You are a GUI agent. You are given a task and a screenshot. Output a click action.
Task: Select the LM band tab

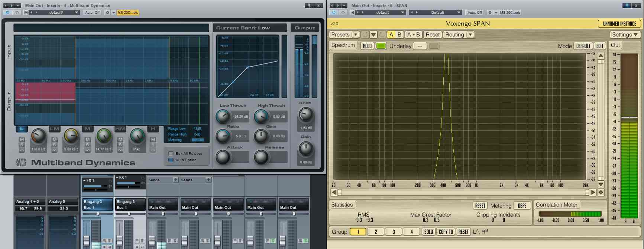coord(55,129)
